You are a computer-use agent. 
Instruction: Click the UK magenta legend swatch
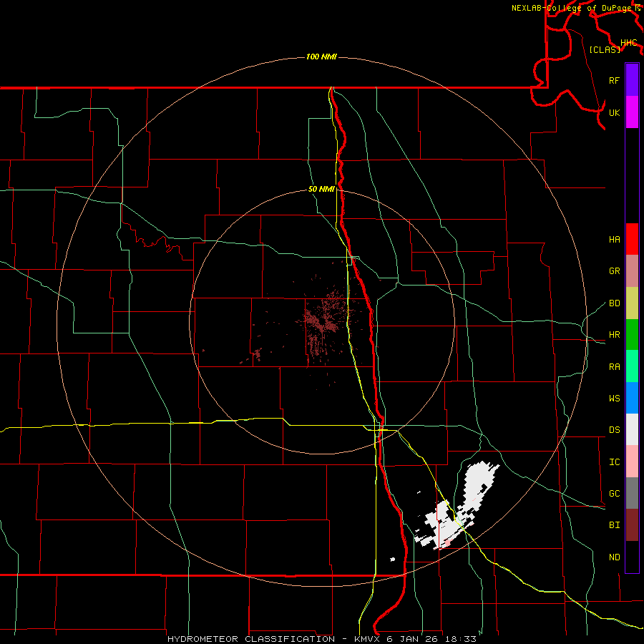[632, 112]
